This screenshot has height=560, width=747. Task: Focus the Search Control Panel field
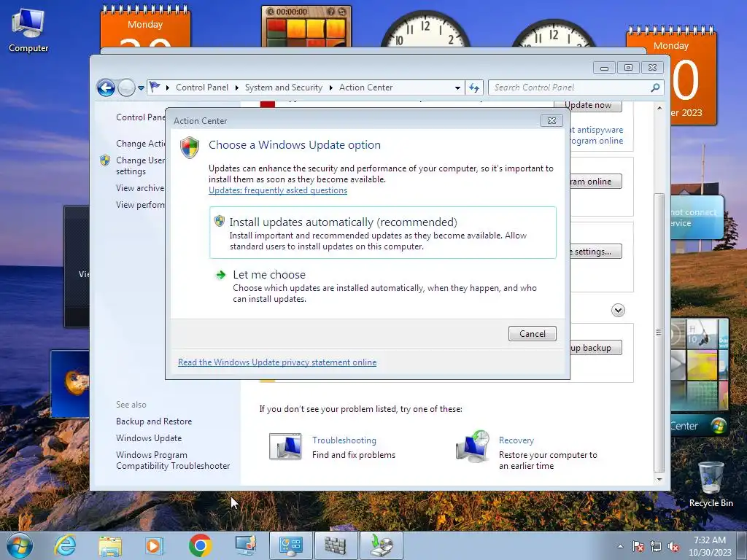(576, 87)
